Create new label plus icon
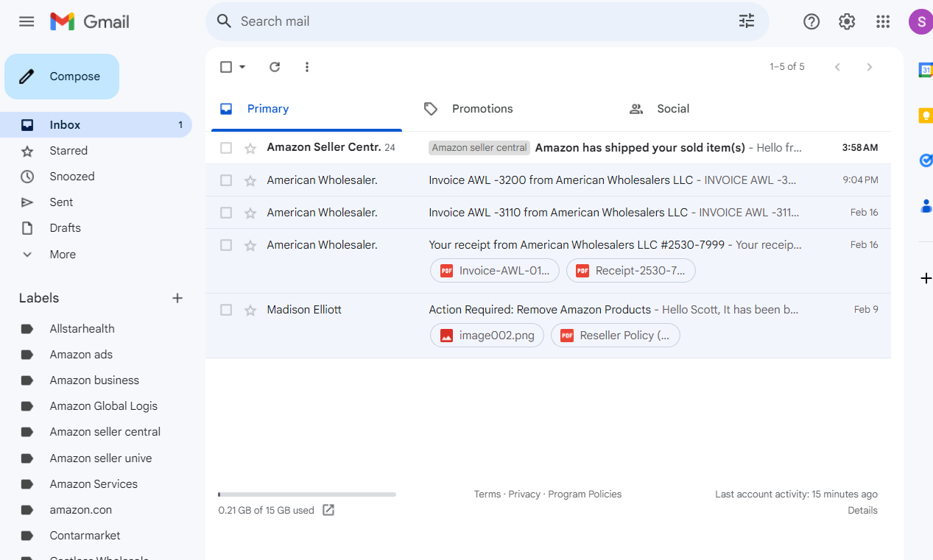 (177, 298)
